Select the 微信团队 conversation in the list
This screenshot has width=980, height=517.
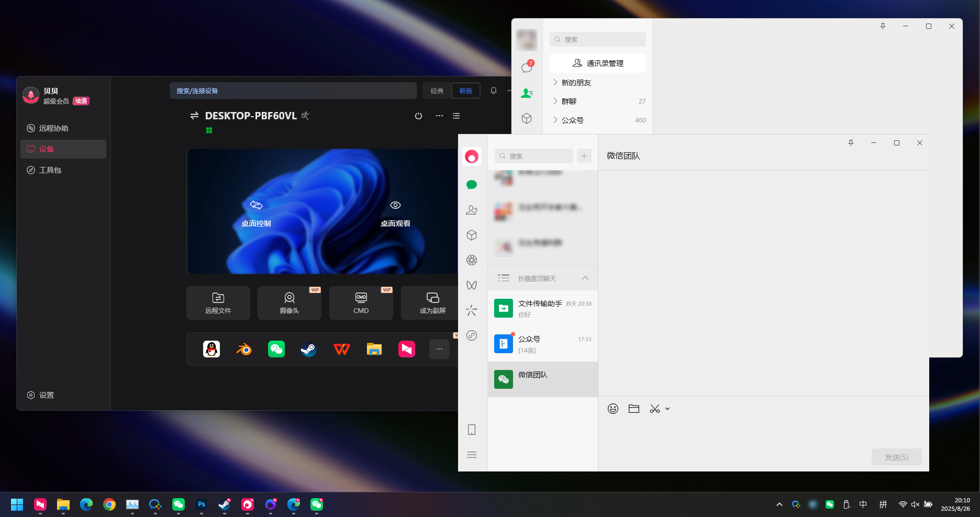coord(543,379)
